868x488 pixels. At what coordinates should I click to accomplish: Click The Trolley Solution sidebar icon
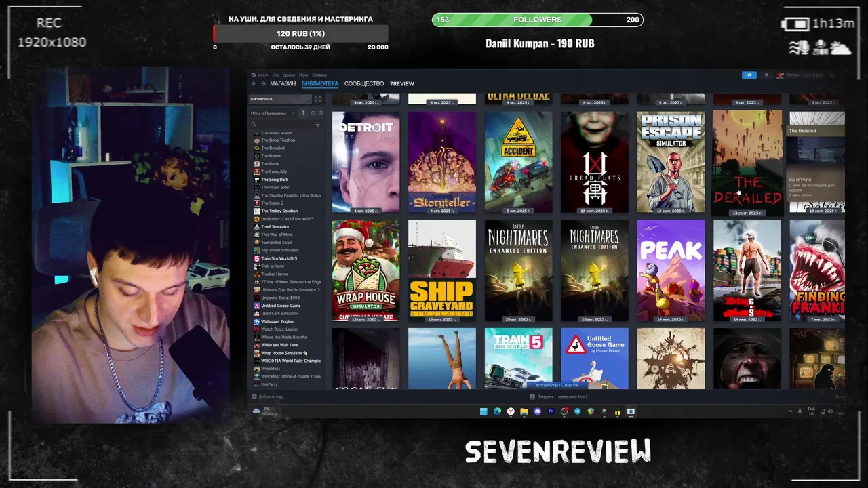click(256, 211)
